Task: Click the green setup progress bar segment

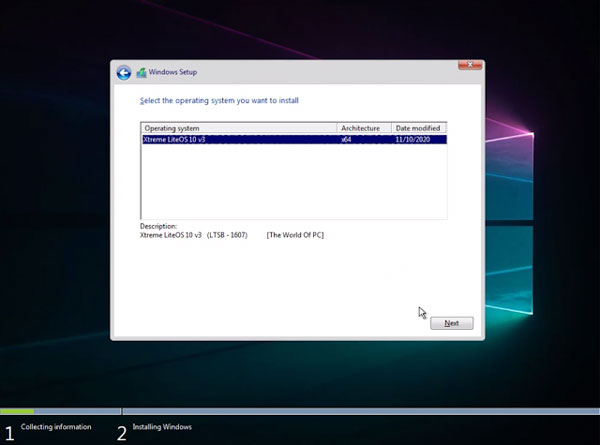Action: click(17, 411)
